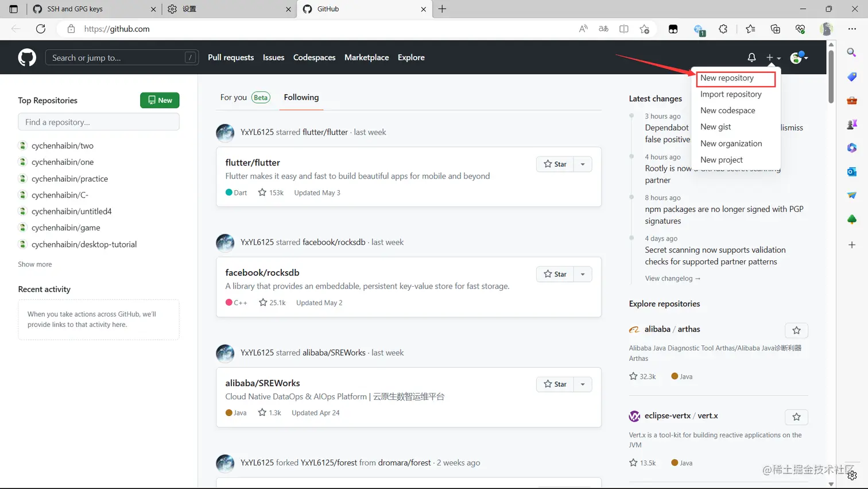Add a sidebar app with plus icon
The height and width of the screenshot is (489, 868).
[x=852, y=245]
